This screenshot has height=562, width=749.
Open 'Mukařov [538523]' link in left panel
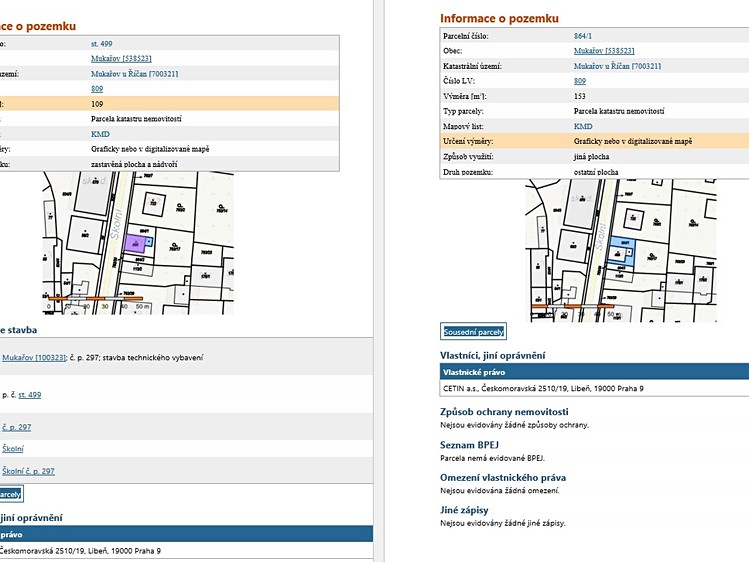tap(121, 58)
